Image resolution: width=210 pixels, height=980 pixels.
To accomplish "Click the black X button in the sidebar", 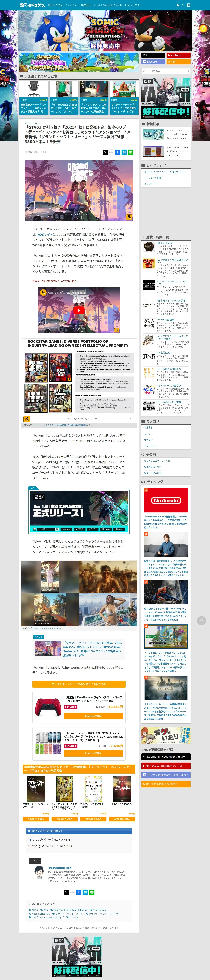I will [153, 55].
